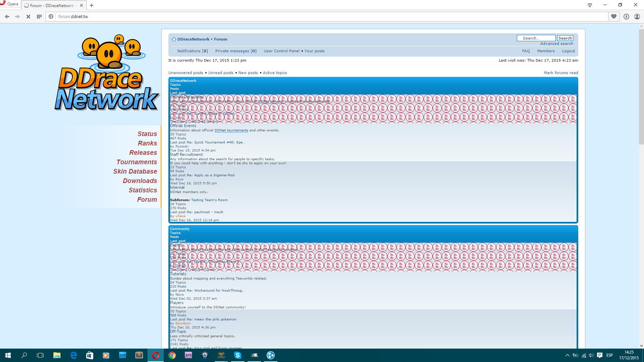The image size is (644, 362).
Task: Show hidden system tray icons chevron
Action: point(567,355)
